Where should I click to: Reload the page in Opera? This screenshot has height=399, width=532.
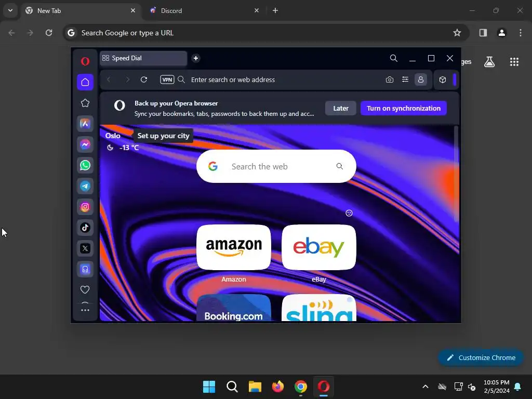(144, 79)
